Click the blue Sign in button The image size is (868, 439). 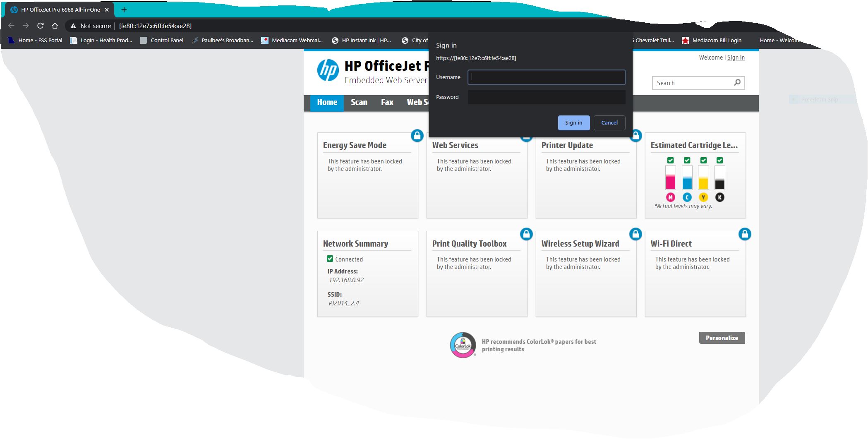[573, 123]
